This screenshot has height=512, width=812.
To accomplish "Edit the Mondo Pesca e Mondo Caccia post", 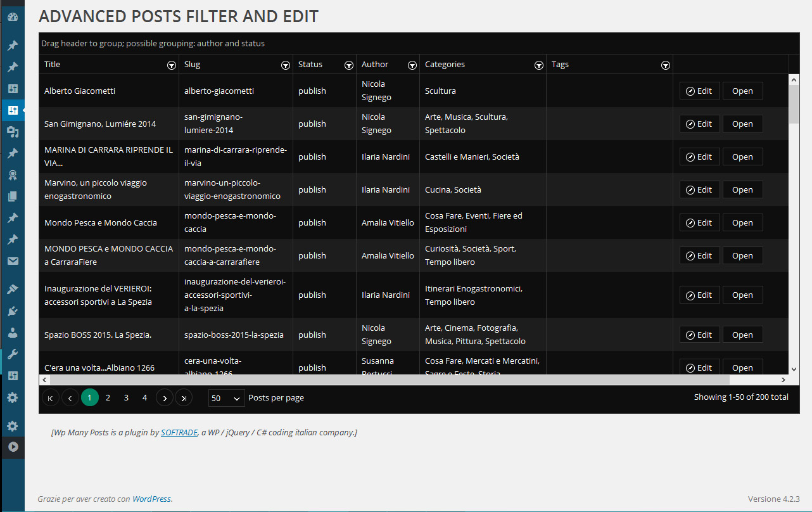I will (699, 222).
